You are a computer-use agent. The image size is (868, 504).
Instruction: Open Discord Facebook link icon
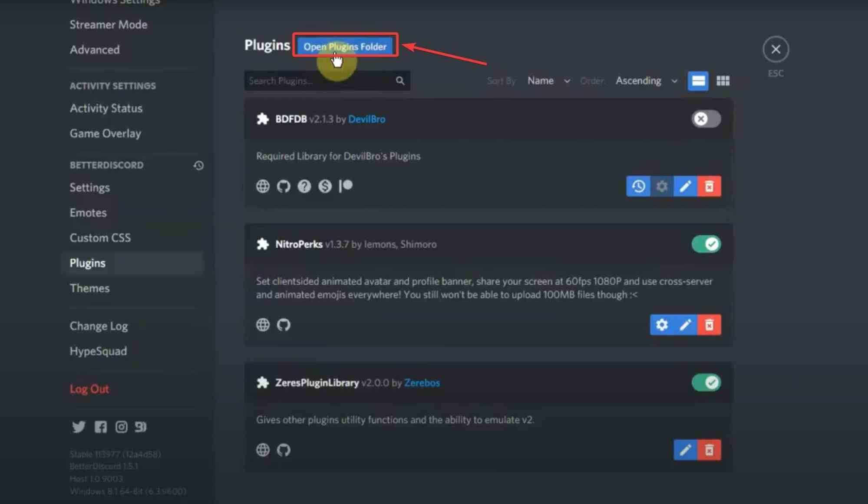[100, 427]
